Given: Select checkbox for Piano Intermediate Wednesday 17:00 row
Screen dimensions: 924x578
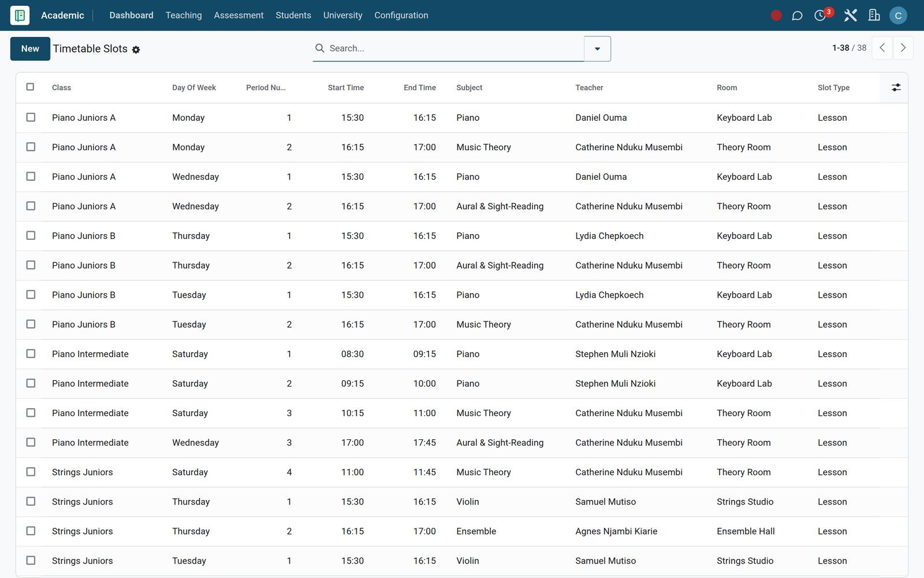Looking at the screenshot, I should pos(31,442).
